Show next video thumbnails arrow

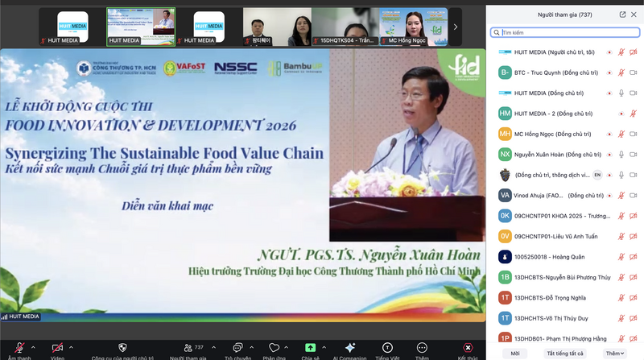pyautogui.click(x=456, y=27)
